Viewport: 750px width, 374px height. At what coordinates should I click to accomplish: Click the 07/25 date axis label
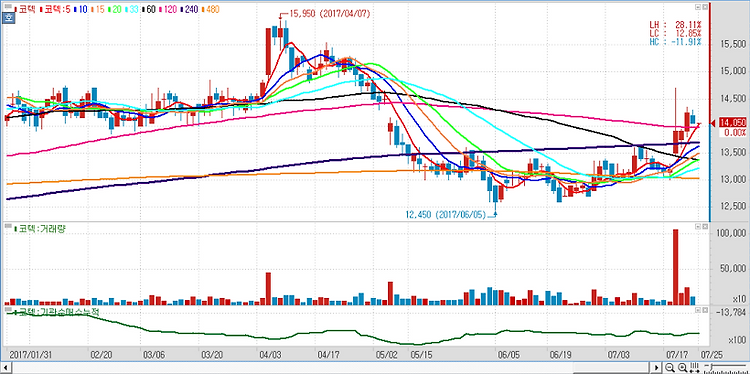[712, 354]
